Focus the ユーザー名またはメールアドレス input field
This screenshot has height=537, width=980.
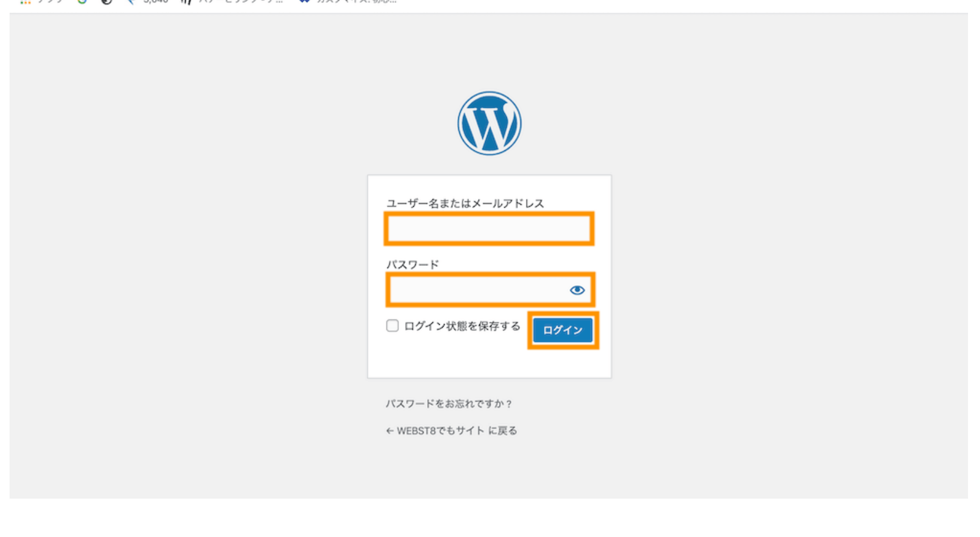click(x=489, y=228)
